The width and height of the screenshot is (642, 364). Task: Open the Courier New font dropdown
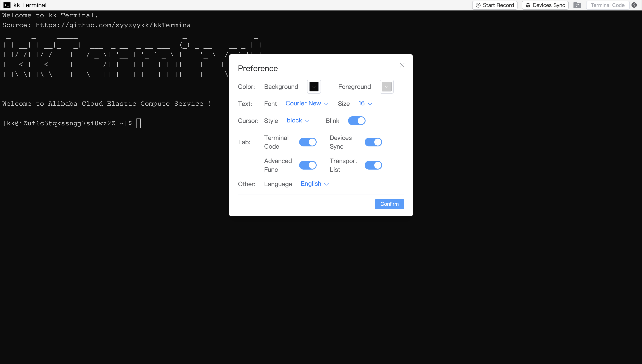pos(307,103)
